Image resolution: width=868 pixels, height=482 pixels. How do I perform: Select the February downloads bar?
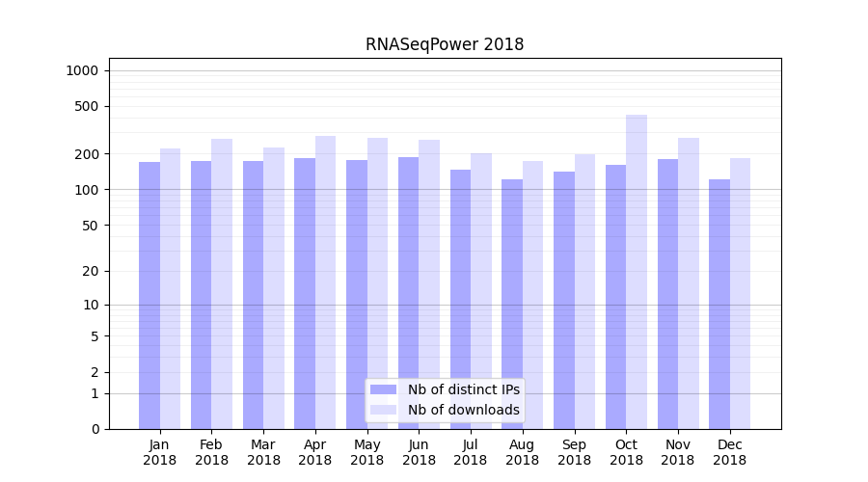222,284
